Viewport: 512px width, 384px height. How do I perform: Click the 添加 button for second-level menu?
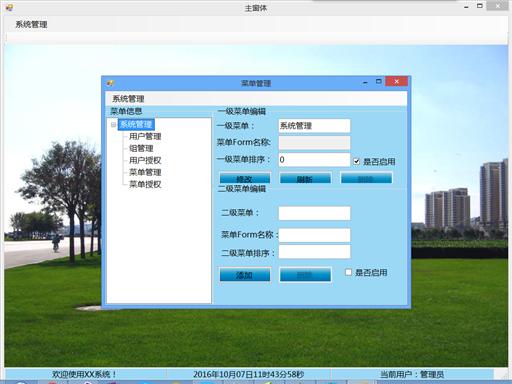coord(245,275)
